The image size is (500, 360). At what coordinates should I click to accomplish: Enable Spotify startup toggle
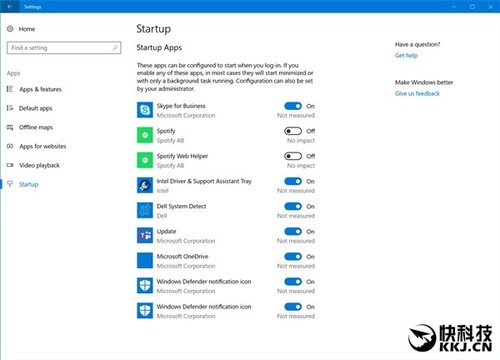[293, 131]
